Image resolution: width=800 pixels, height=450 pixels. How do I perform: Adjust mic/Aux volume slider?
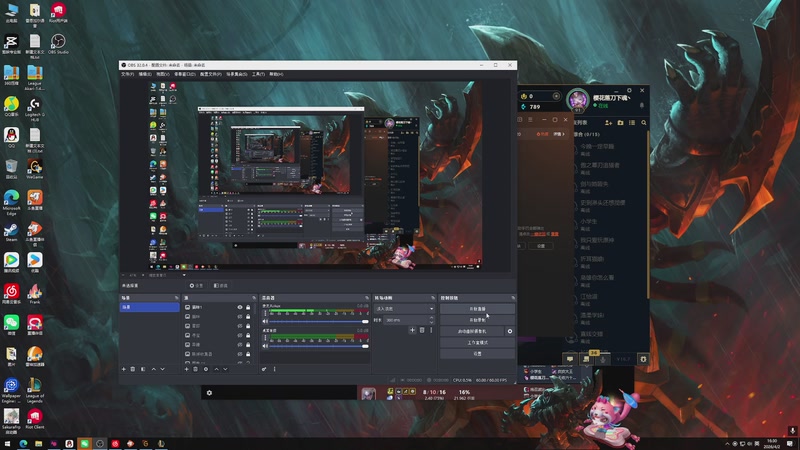[318, 321]
